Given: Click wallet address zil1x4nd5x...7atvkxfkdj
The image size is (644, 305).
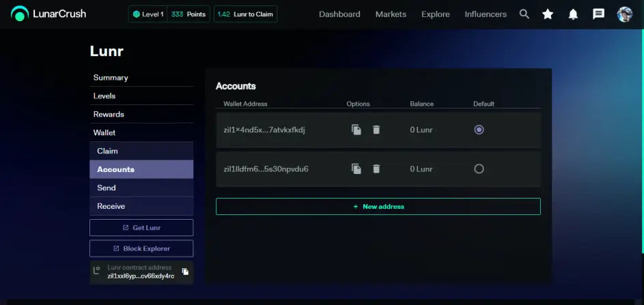Looking at the screenshot, I should click(x=264, y=130).
